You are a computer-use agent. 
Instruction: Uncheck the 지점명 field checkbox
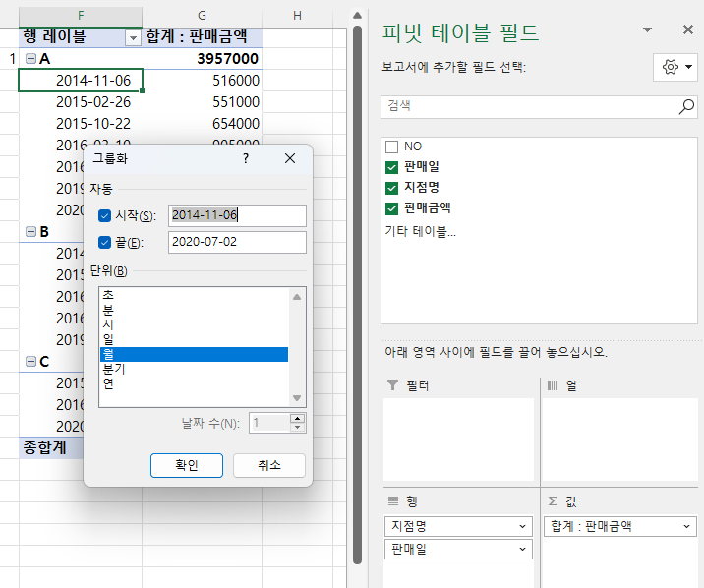click(x=391, y=188)
